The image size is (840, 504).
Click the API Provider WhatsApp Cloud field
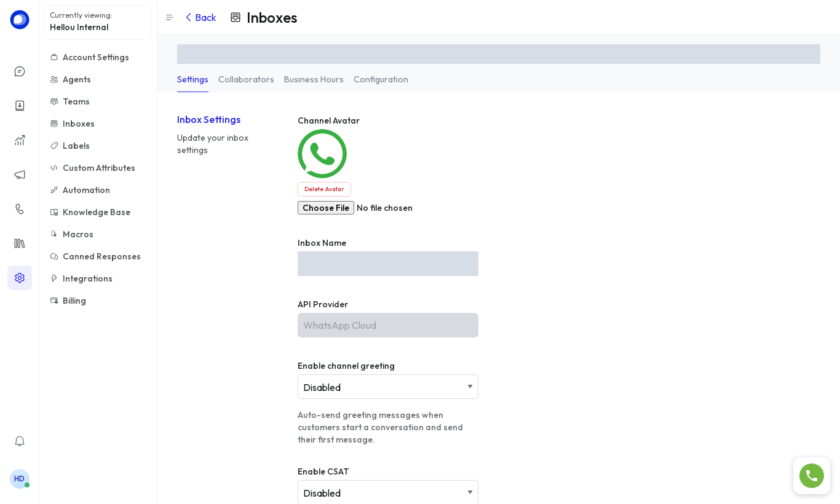pyautogui.click(x=388, y=325)
